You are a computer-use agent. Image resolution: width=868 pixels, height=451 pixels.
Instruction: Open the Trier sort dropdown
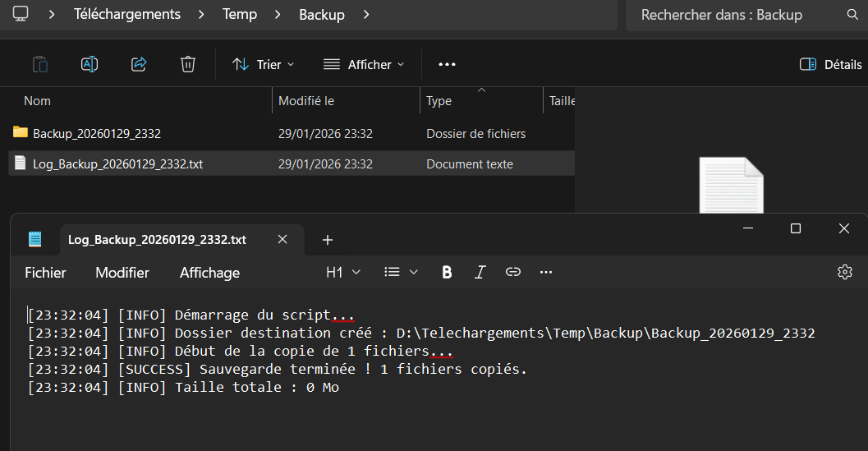[x=263, y=64]
